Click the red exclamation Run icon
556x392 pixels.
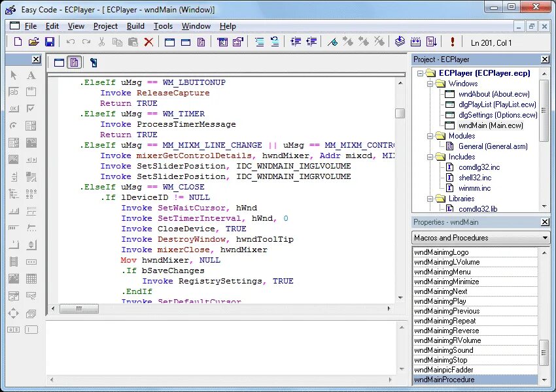pos(453,42)
